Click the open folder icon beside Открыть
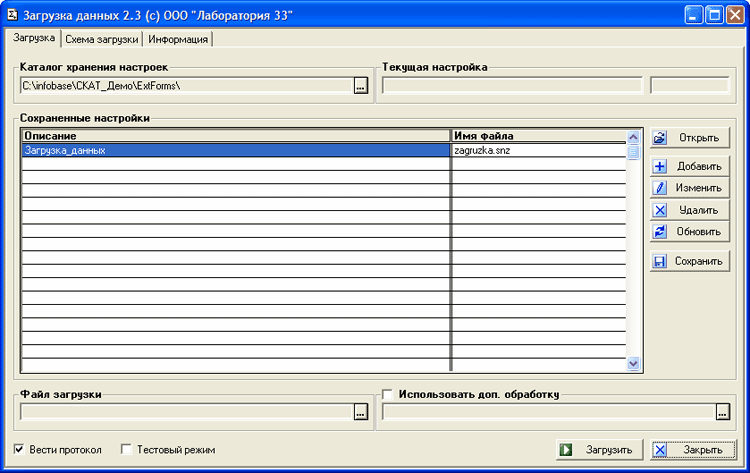 point(660,137)
